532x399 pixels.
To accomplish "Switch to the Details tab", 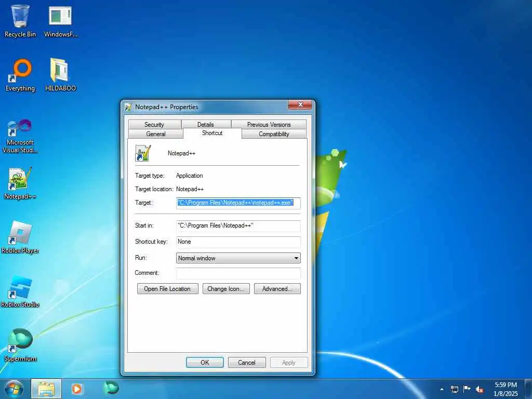I will coord(206,125).
